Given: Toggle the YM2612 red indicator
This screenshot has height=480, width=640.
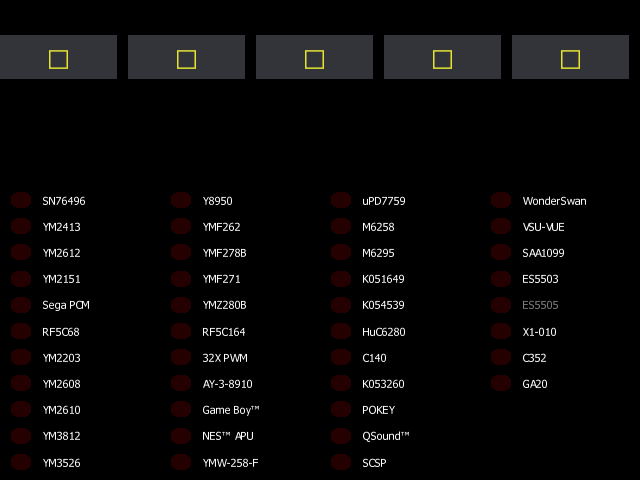Looking at the screenshot, I should coord(21,253).
